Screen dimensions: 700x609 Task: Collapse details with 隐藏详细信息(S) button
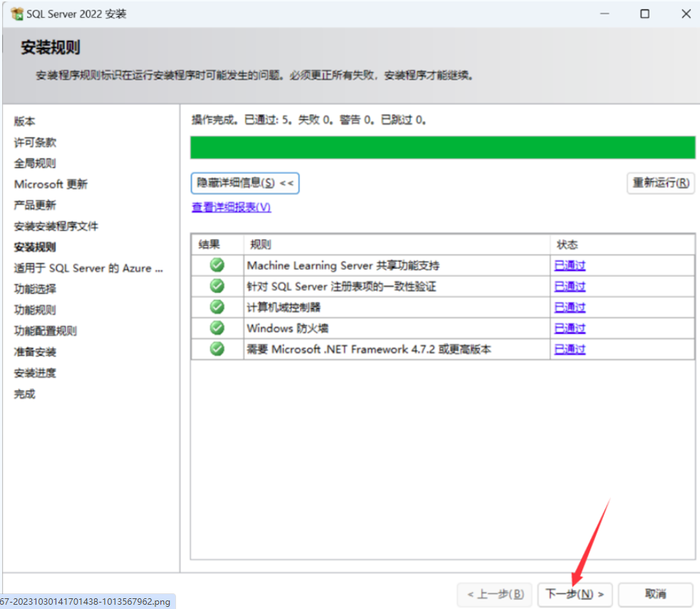point(245,183)
